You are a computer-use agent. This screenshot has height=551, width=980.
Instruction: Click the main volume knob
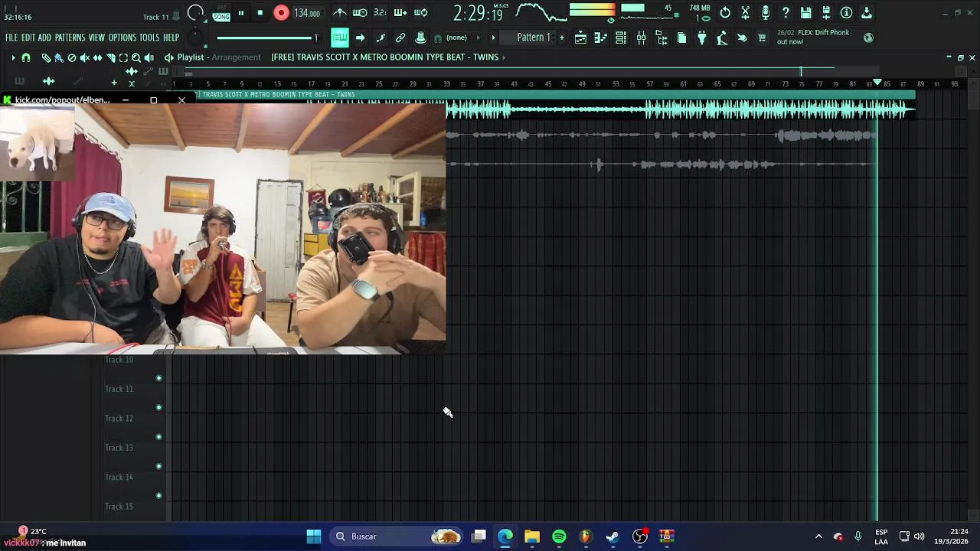(x=196, y=12)
